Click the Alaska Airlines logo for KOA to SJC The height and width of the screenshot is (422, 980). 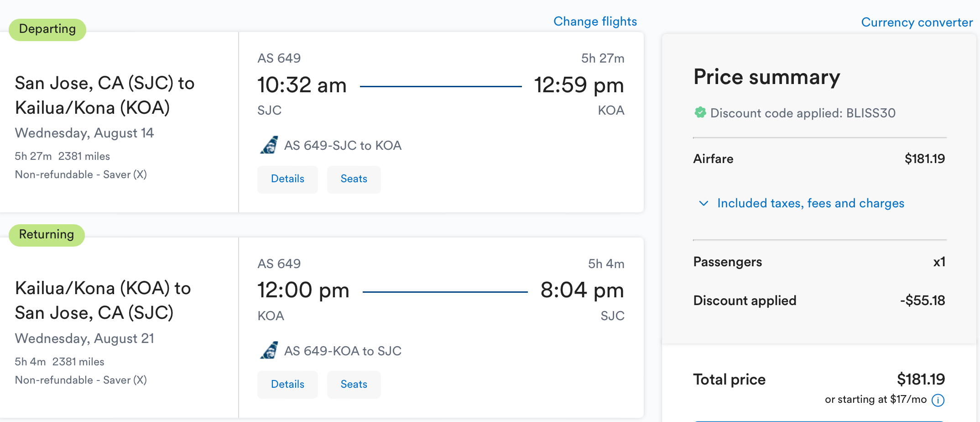[x=269, y=350]
